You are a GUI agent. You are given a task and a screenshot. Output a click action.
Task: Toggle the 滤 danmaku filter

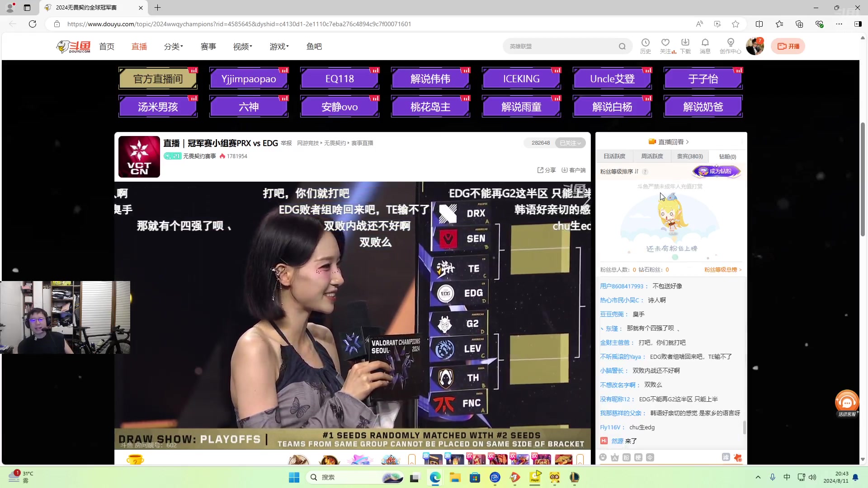(726, 457)
